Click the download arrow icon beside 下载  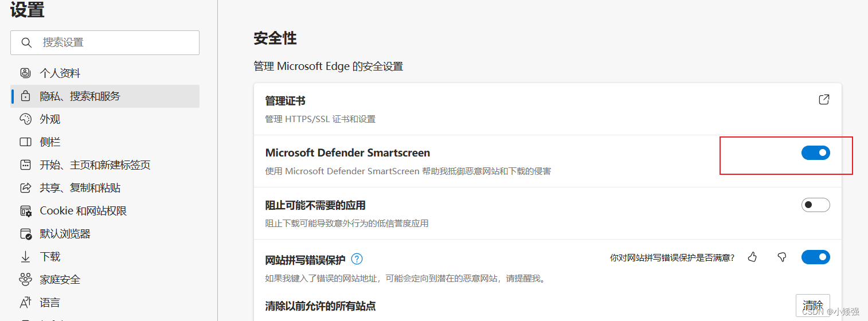pos(25,257)
